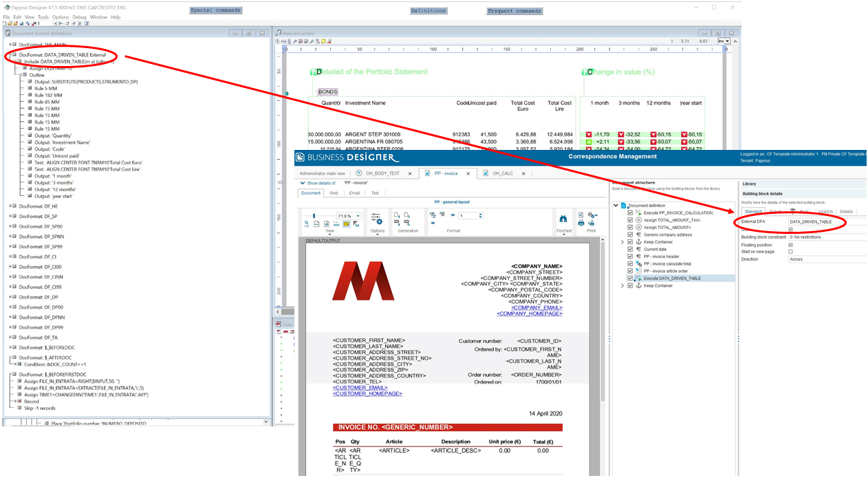The height and width of the screenshot is (489, 868).
Task: Click the VAR variables icon in the View group
Action: tap(336, 224)
